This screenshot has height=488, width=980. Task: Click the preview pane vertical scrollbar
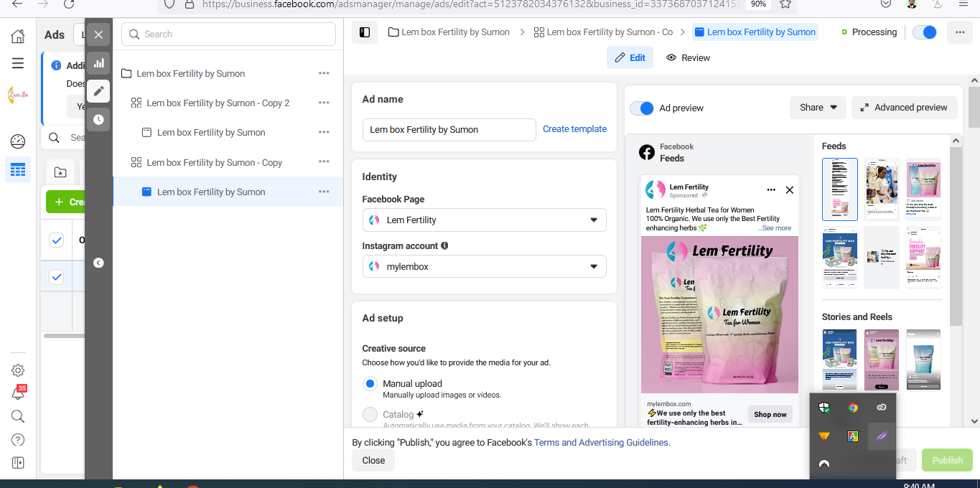point(955,237)
